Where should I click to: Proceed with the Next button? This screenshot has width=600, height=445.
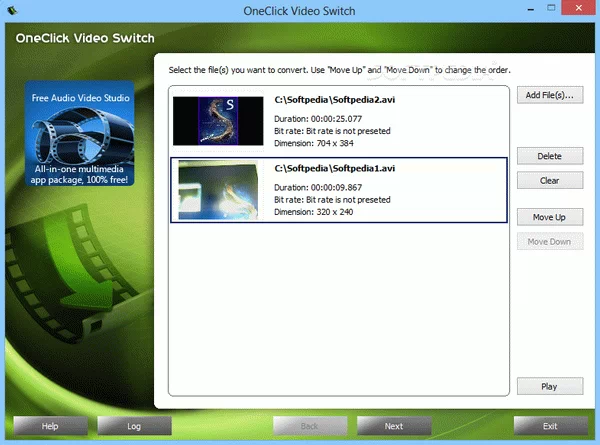(x=394, y=426)
